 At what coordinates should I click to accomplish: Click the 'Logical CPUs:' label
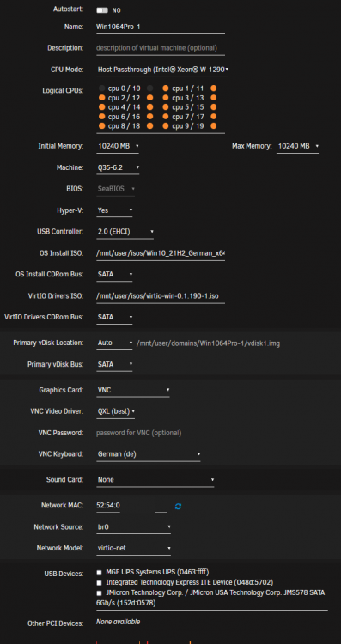pos(63,90)
